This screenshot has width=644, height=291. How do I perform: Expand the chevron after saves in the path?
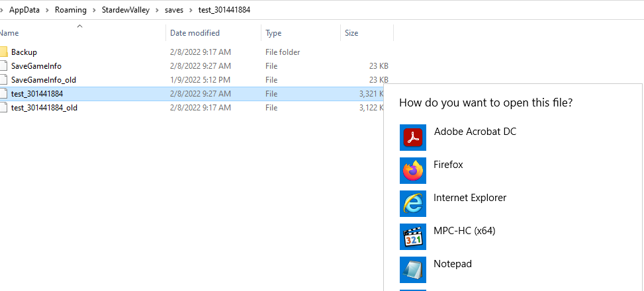(x=190, y=11)
